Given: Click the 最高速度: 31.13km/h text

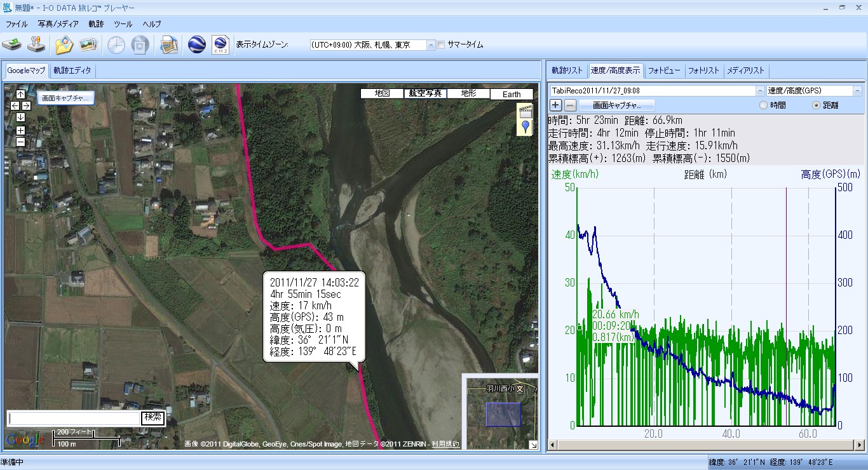Looking at the screenshot, I should click(x=593, y=145).
